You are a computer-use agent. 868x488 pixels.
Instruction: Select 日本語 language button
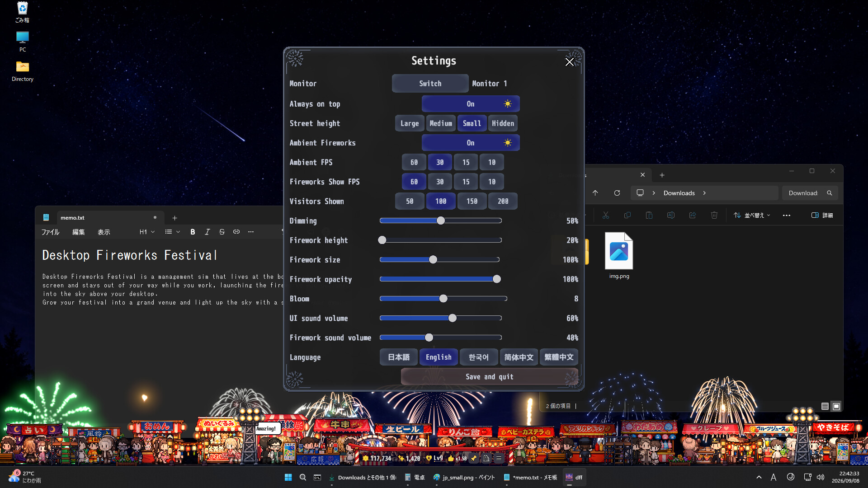pos(398,357)
